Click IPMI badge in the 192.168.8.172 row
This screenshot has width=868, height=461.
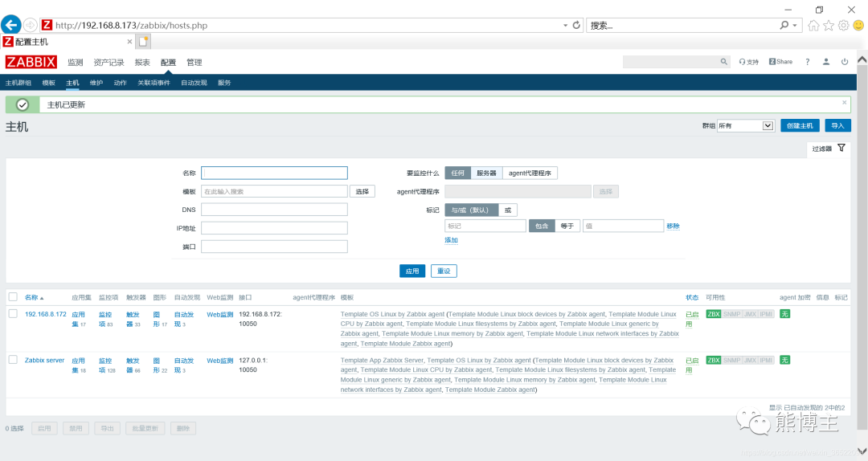pyautogui.click(x=766, y=314)
